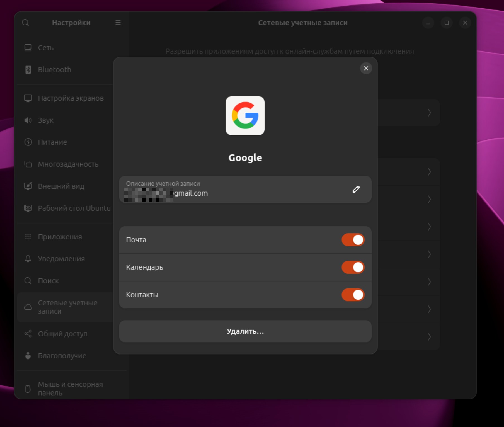Toggle the Контакты switch off
504x427 pixels.
point(353,295)
